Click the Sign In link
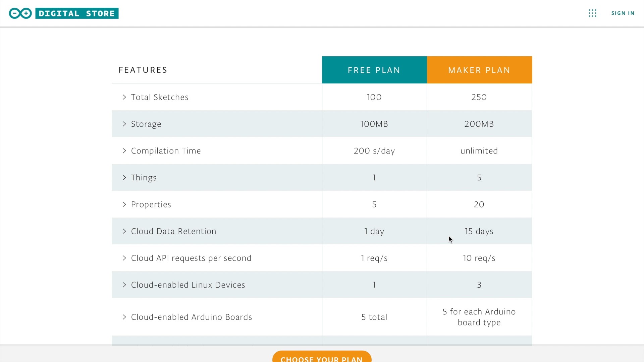This screenshot has height=362, width=644. tap(623, 13)
